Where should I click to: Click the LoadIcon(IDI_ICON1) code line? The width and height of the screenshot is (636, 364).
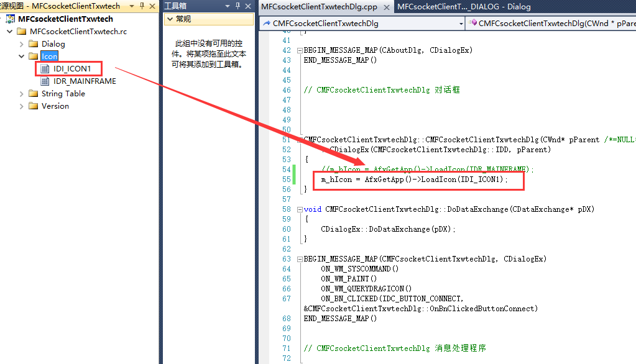[x=414, y=180]
